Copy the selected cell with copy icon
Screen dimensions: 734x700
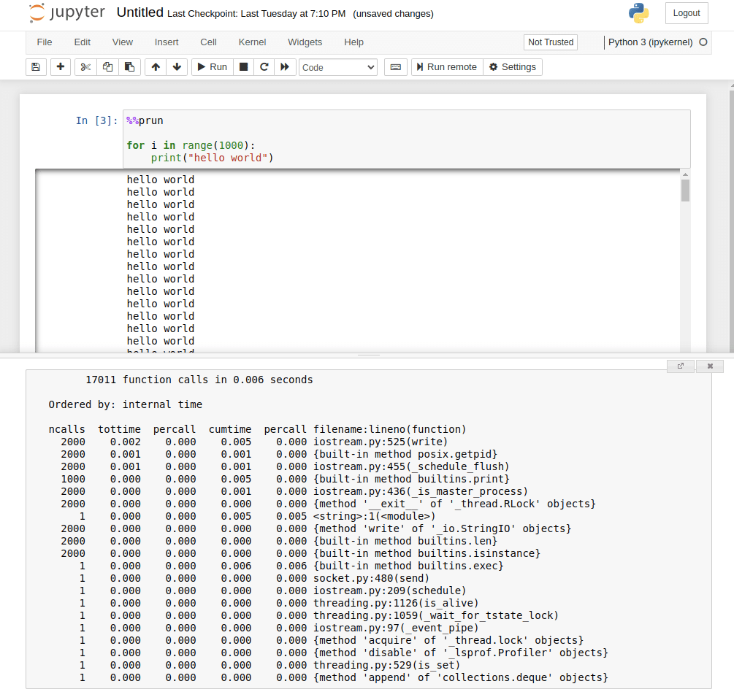(107, 66)
